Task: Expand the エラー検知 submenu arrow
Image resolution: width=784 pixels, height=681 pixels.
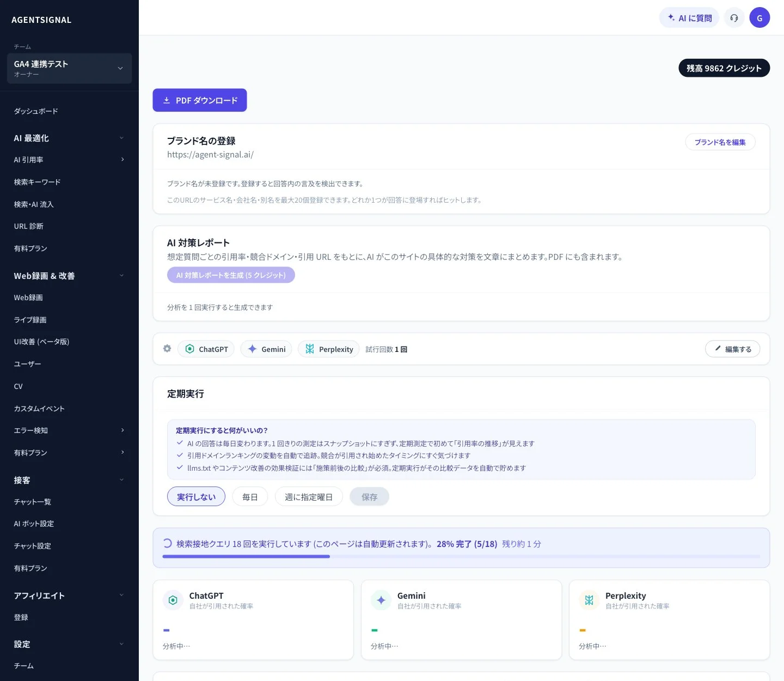Action: pos(122,430)
